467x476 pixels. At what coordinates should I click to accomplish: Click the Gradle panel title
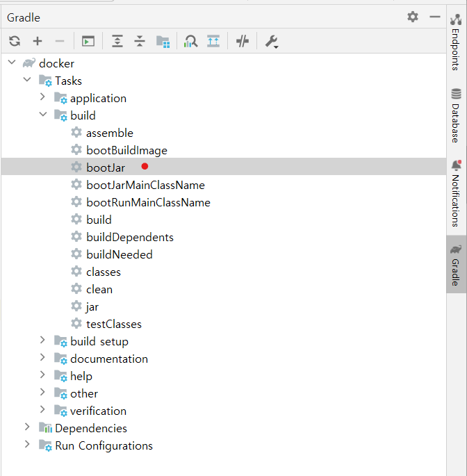[x=24, y=17]
